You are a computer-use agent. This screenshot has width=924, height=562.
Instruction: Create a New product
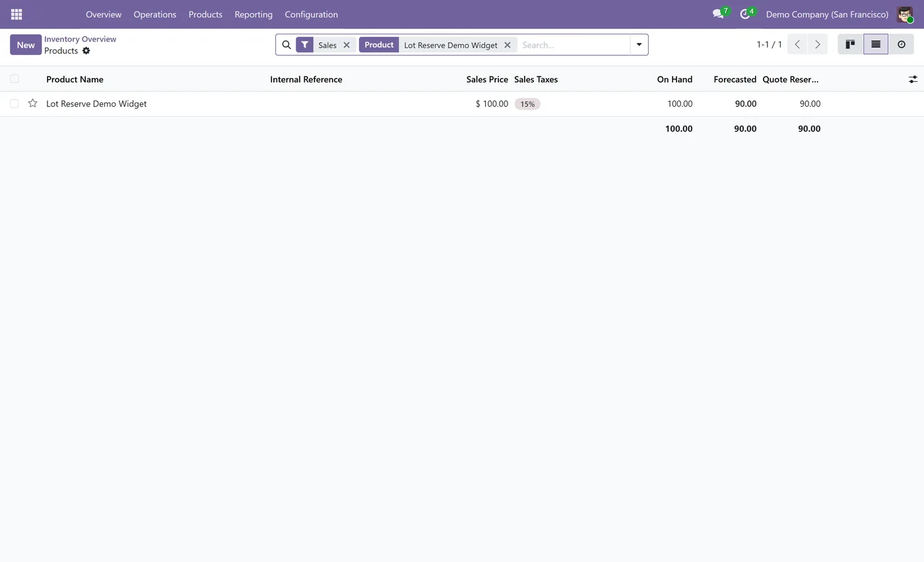click(26, 44)
